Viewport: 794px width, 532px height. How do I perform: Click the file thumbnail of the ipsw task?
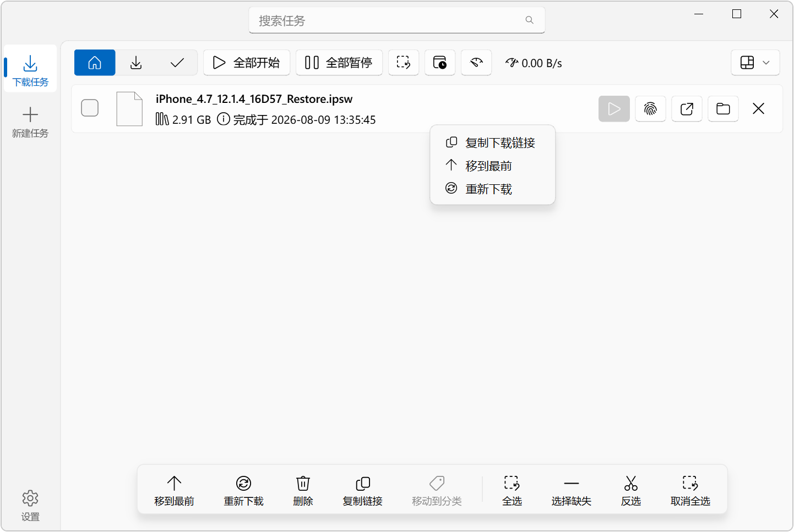click(x=129, y=109)
